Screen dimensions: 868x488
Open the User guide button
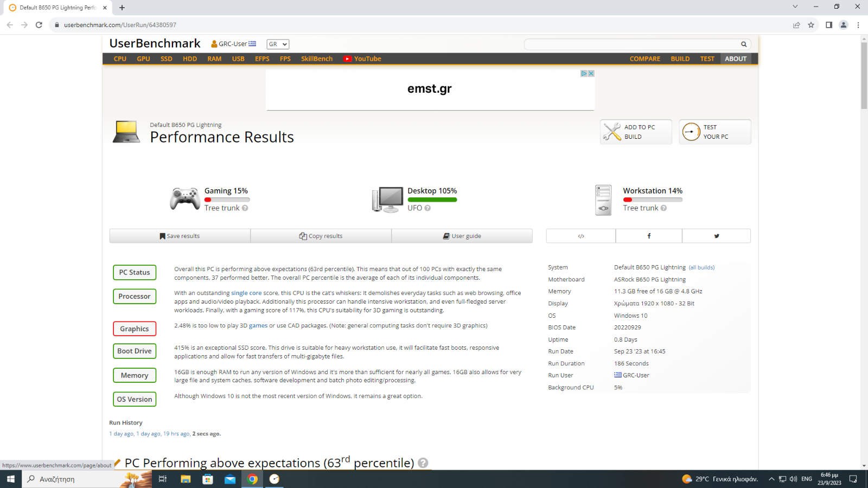[x=462, y=236]
